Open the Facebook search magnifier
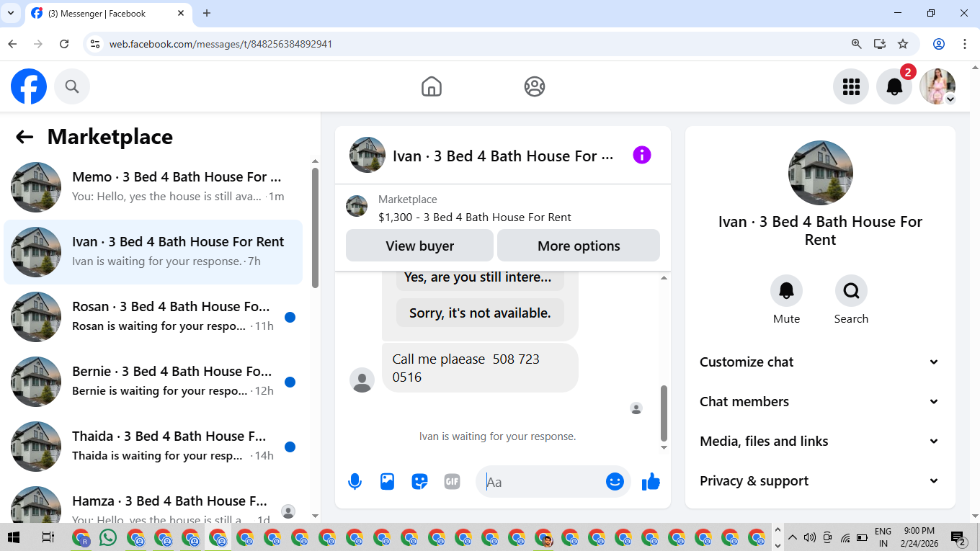This screenshot has height=551, width=980. [72, 86]
